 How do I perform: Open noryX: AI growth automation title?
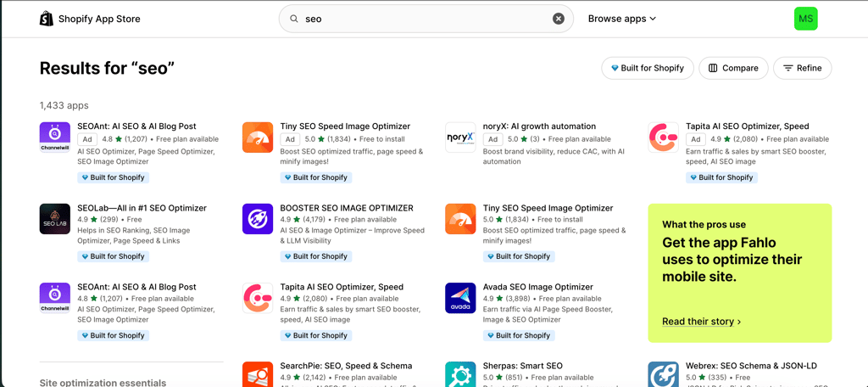[x=540, y=126]
